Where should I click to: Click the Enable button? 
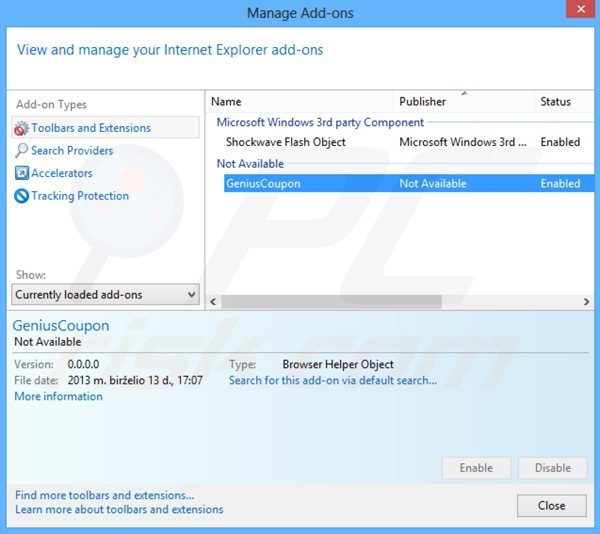click(476, 468)
